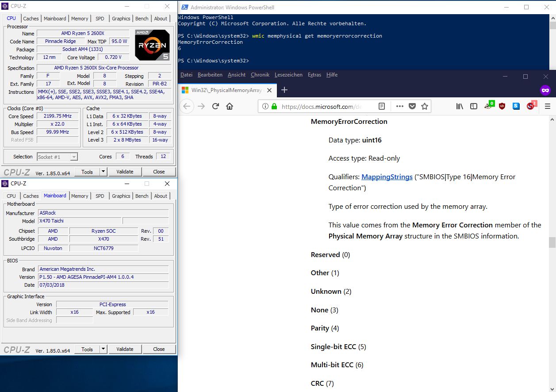Open the red blocker extension with badge 3
556x392 pixels.
[531, 106]
